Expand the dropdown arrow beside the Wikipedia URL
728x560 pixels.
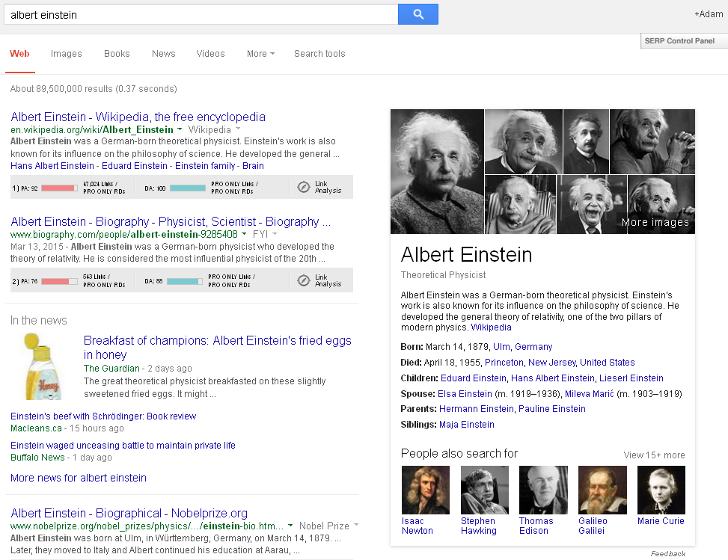180,129
